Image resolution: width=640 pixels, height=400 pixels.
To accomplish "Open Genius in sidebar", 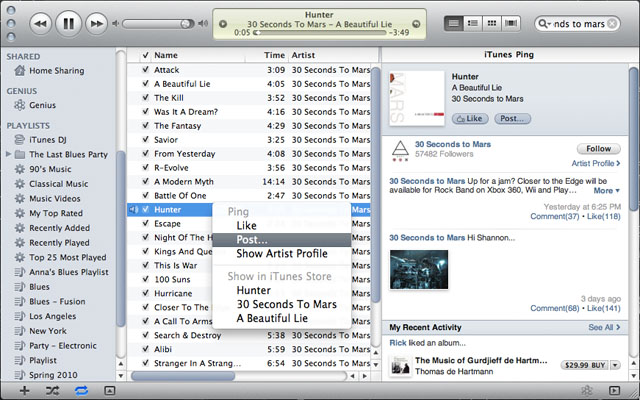I will coord(42,105).
